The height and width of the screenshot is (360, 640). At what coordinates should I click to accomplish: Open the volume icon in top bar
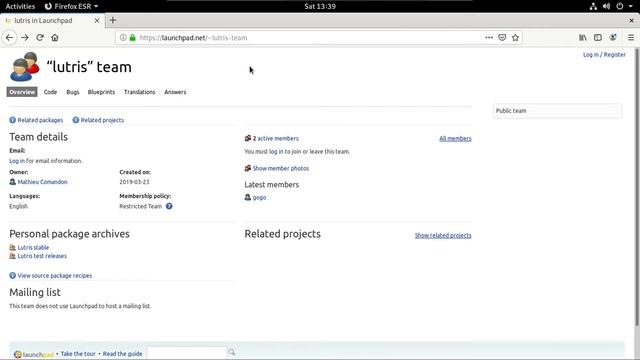click(x=607, y=6)
